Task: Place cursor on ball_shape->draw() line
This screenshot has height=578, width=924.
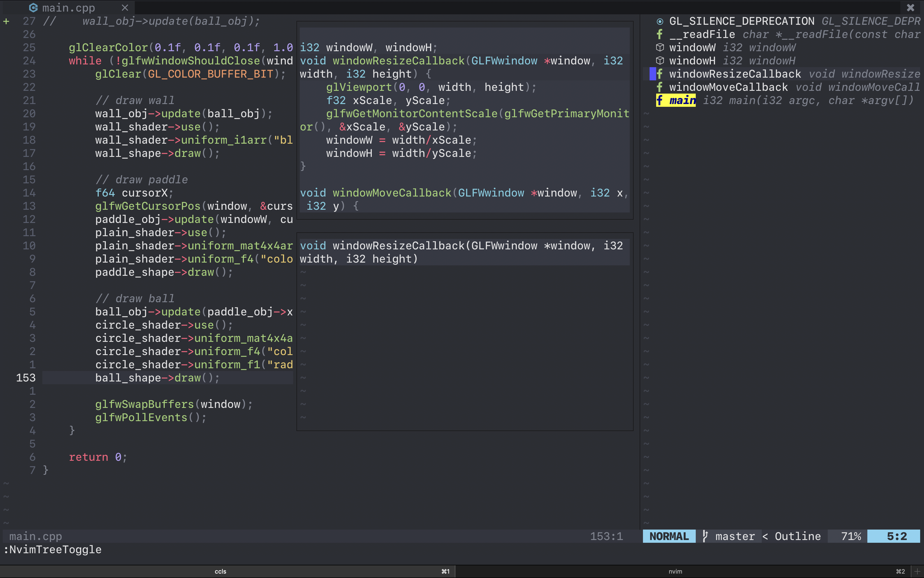Action: tap(157, 378)
